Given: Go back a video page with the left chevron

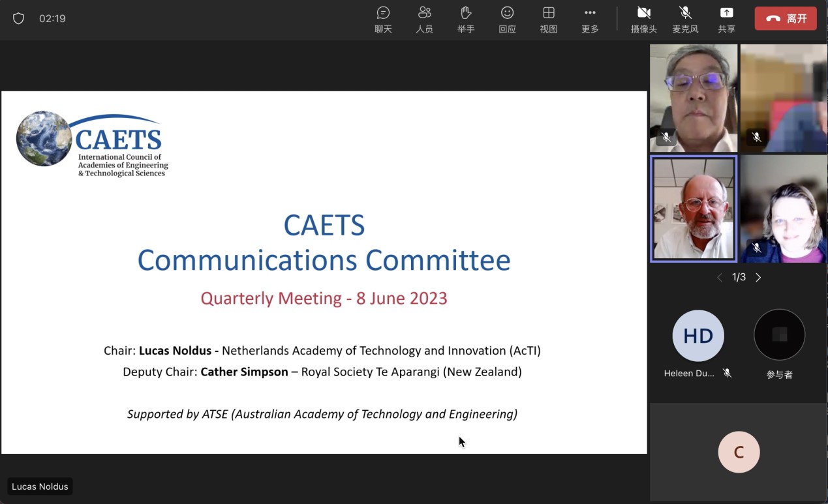Looking at the screenshot, I should pos(720,277).
